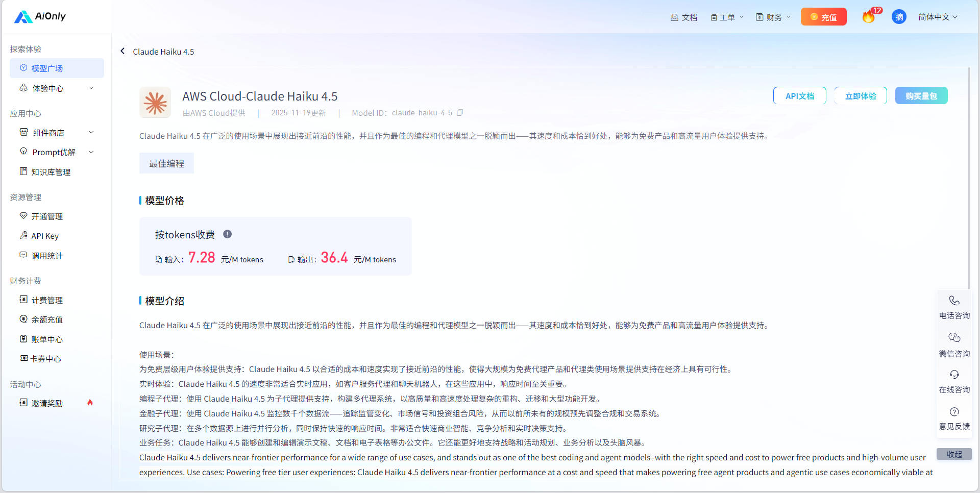
Task: Click the output price 36.4
Action: tap(334, 257)
